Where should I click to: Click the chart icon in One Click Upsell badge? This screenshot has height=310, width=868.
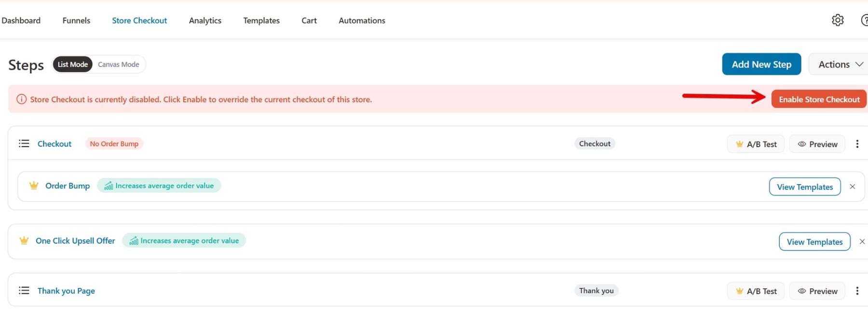[x=134, y=241]
